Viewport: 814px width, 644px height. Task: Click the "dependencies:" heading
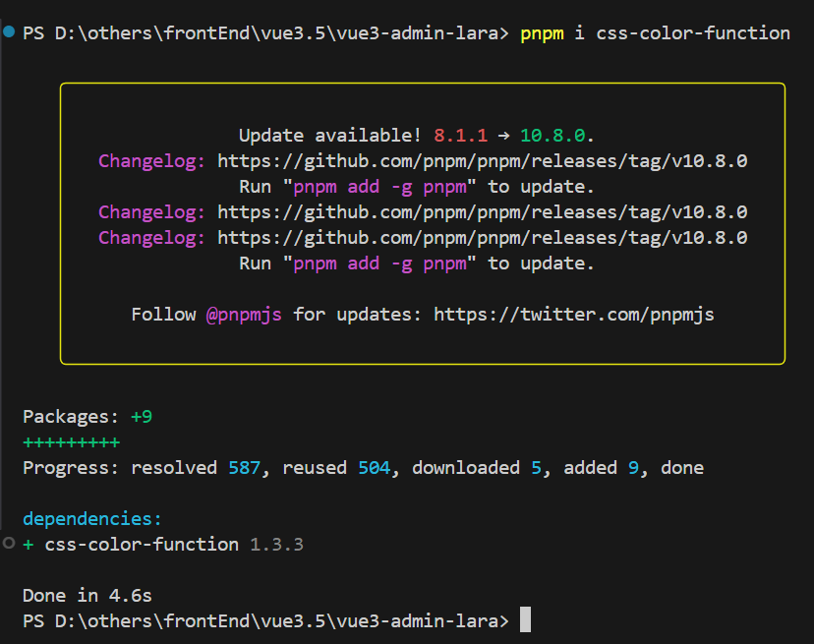pyautogui.click(x=92, y=519)
